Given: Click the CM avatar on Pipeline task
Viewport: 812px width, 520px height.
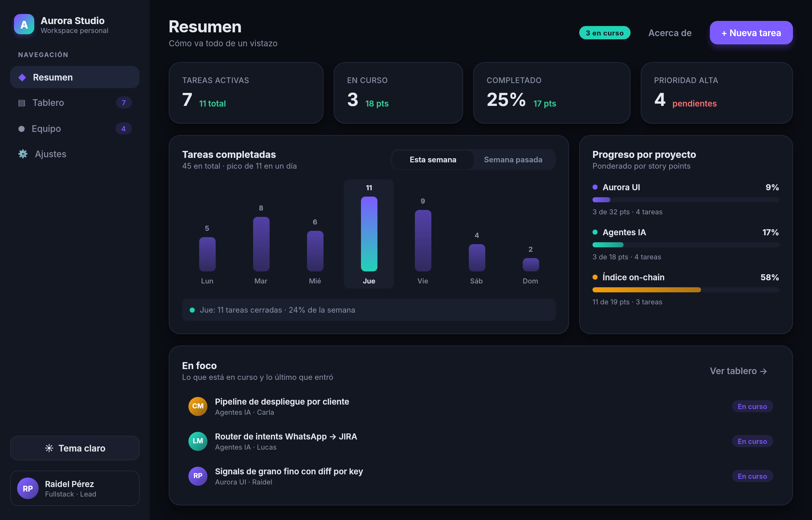Looking at the screenshot, I should click(198, 406).
